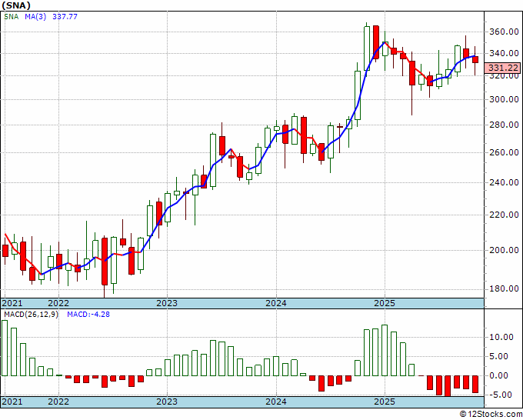
Task: Click the 340.00 price axis label
Action: click(x=504, y=53)
